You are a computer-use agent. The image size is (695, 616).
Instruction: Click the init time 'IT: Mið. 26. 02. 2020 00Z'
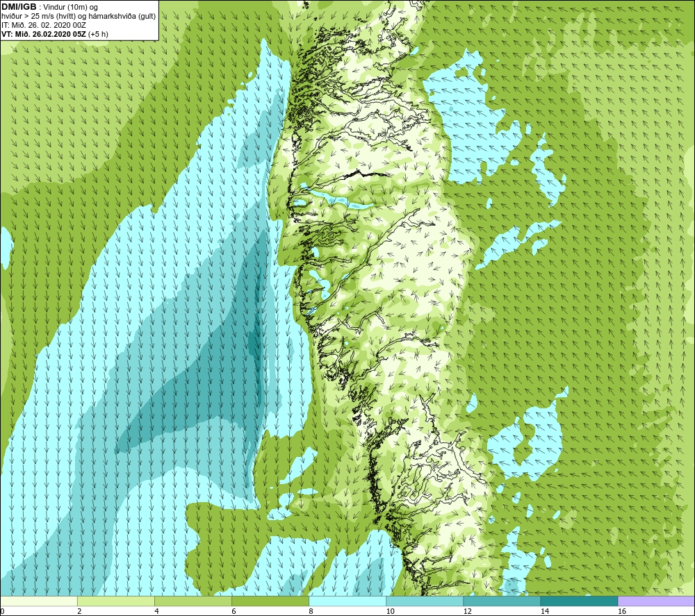[x=43, y=25]
